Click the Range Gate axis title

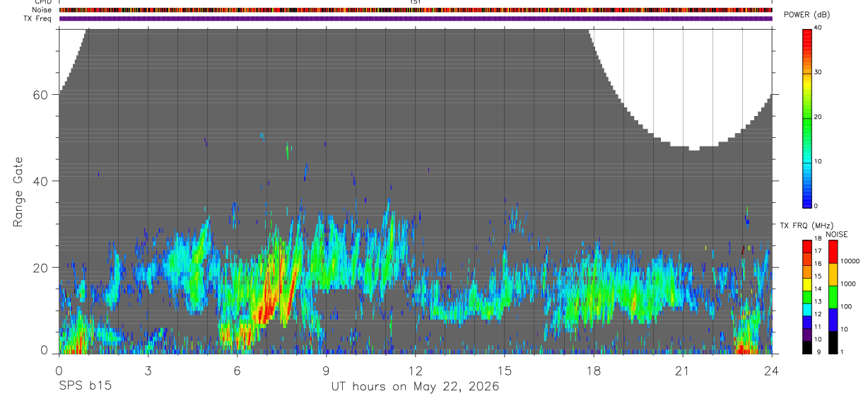(20, 192)
